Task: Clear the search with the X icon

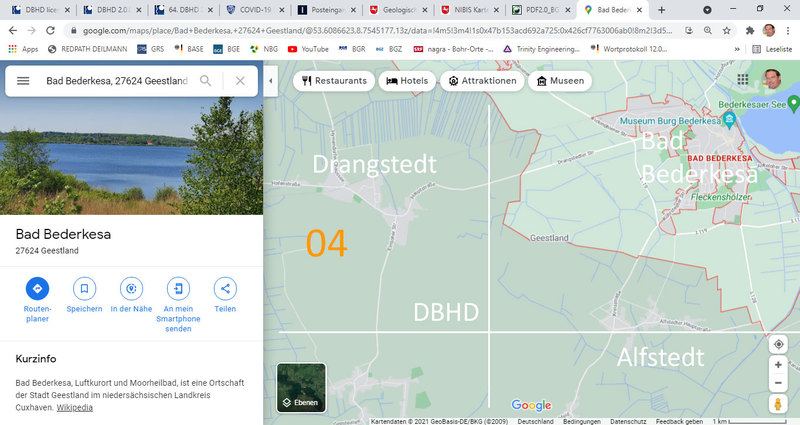Action: 240,81
